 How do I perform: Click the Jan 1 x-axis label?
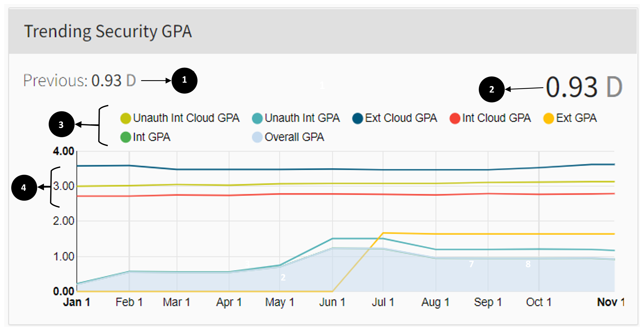tap(77, 302)
